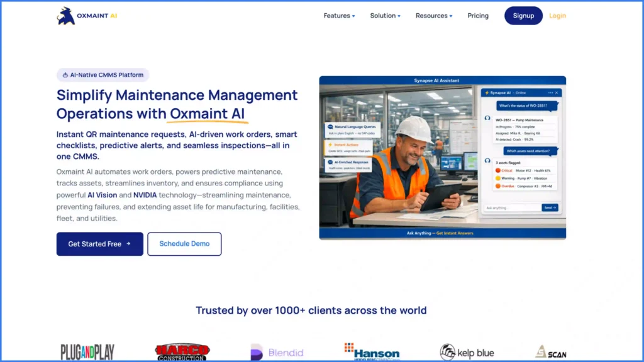
Task: Click the Signup button
Action: [523, 16]
